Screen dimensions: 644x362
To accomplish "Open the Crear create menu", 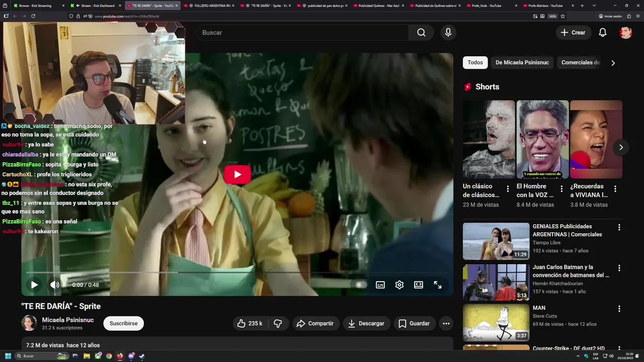I will tap(573, 33).
